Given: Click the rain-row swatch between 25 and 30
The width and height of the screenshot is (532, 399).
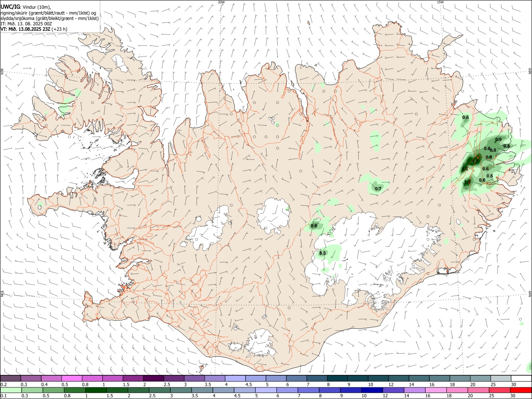Looking at the screenshot, I should click(x=500, y=390).
